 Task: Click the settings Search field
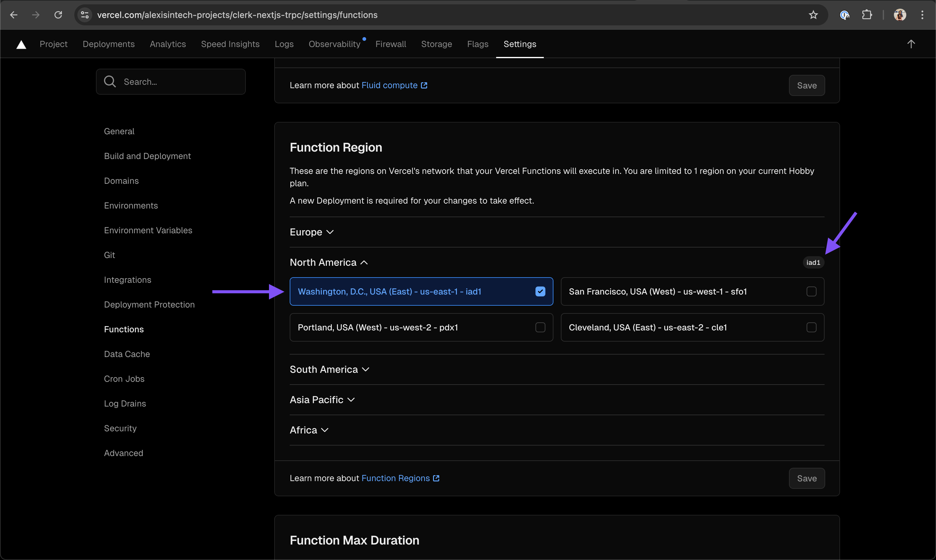171,81
